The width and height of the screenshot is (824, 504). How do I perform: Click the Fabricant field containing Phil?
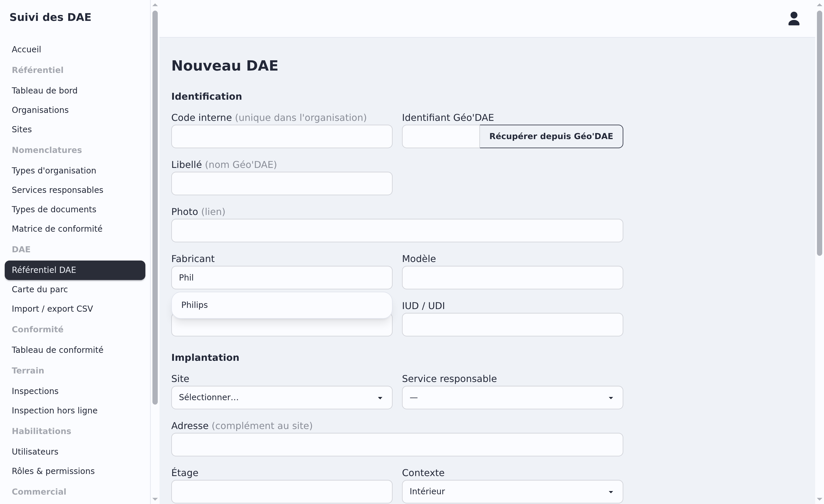pyautogui.click(x=282, y=278)
